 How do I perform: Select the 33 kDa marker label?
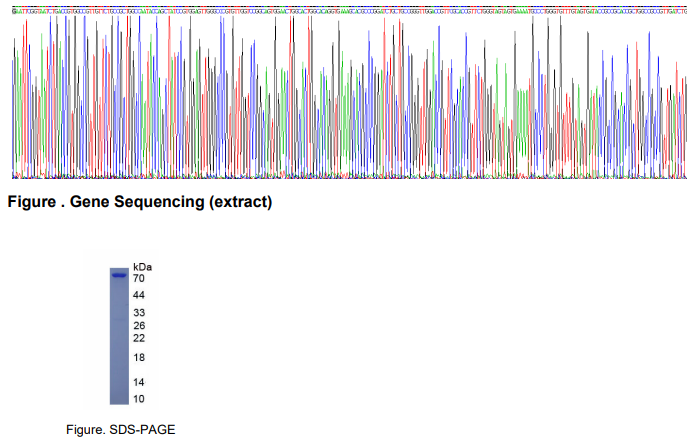pos(139,313)
